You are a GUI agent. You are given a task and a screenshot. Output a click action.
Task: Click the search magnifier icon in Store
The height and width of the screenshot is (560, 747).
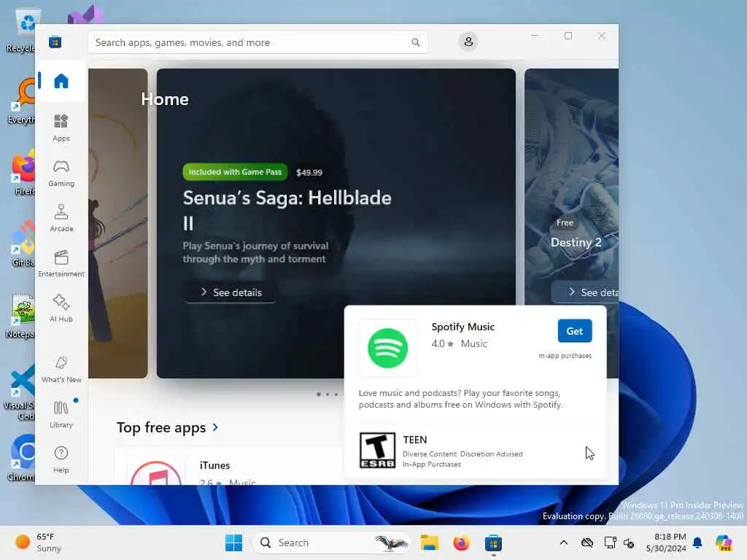click(x=415, y=42)
